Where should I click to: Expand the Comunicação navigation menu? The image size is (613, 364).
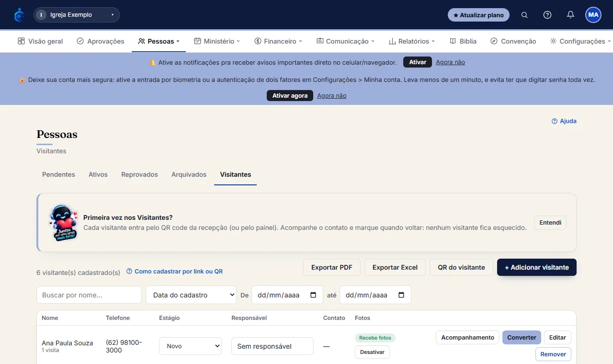pos(345,41)
